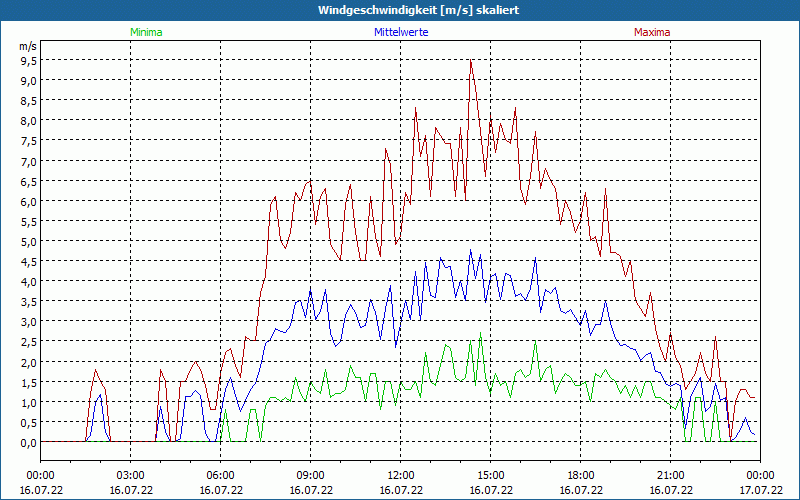
Task: Click the '21:00' time axis label
Action: (x=670, y=476)
